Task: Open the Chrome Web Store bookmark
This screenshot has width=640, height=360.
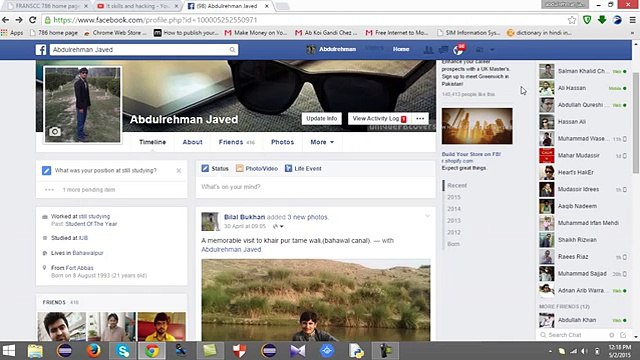Action: coord(115,33)
